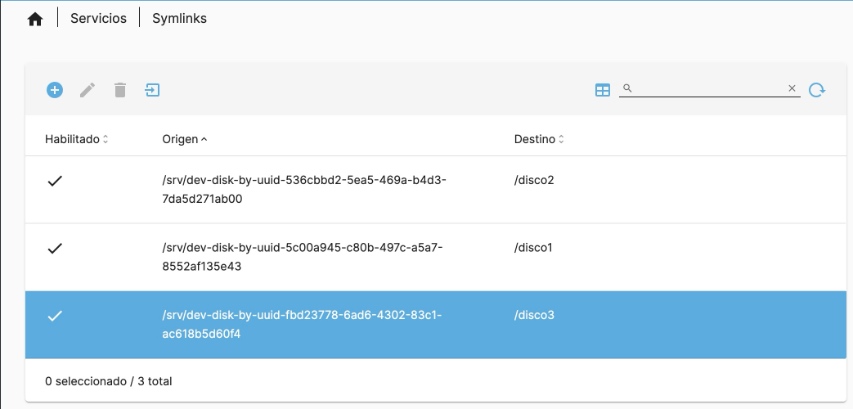
Task: Click the enabled checkmark for /disco2 row
Action: (x=54, y=181)
